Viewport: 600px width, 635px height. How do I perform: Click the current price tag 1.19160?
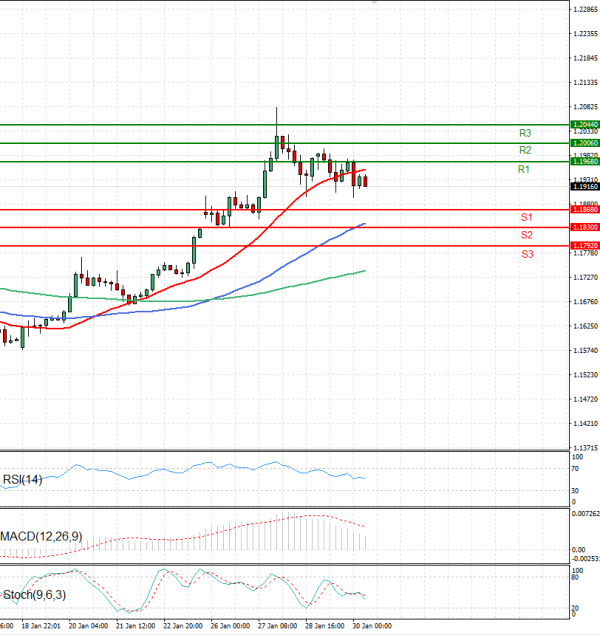point(584,186)
